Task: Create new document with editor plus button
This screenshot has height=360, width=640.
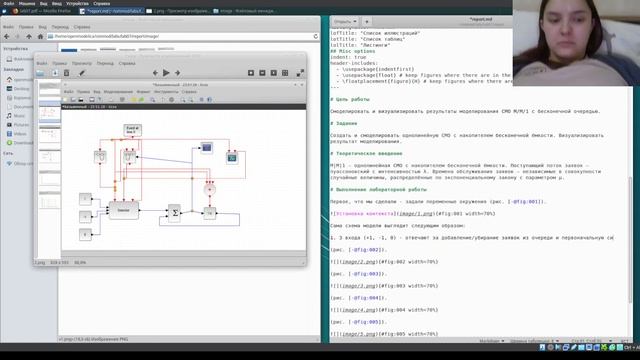Action: coord(366,21)
